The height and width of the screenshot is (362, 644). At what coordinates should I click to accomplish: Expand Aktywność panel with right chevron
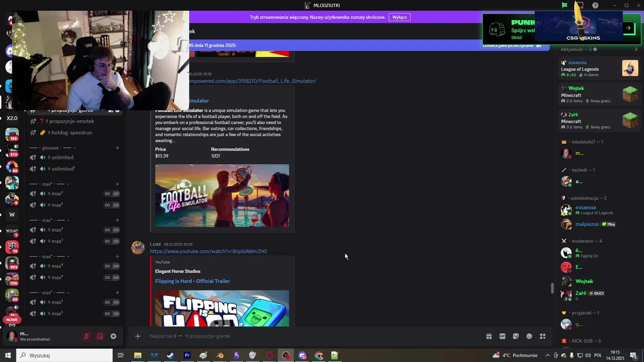click(636, 49)
